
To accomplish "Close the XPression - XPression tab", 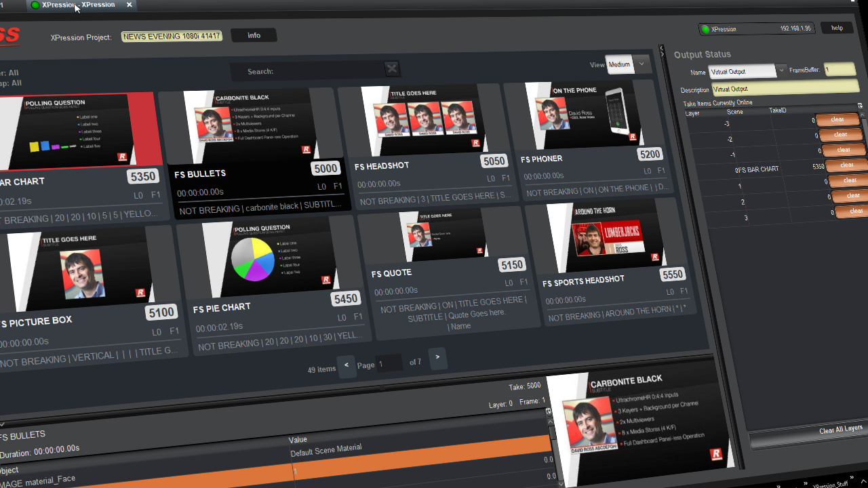I will pyautogui.click(x=129, y=5).
